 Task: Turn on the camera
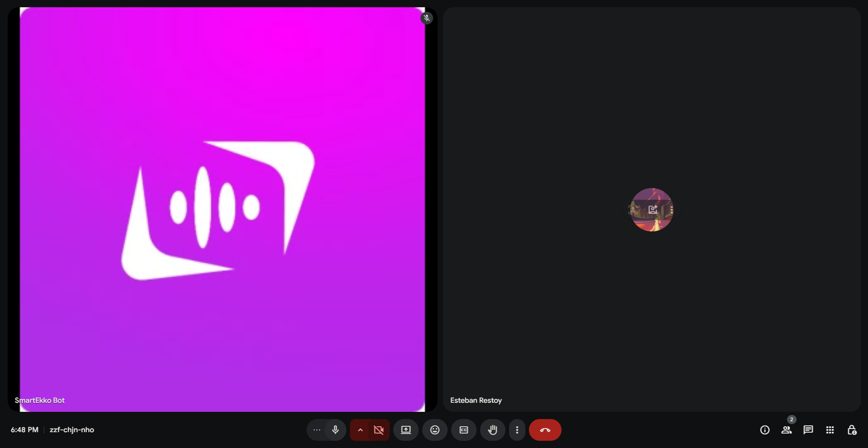[x=379, y=430]
